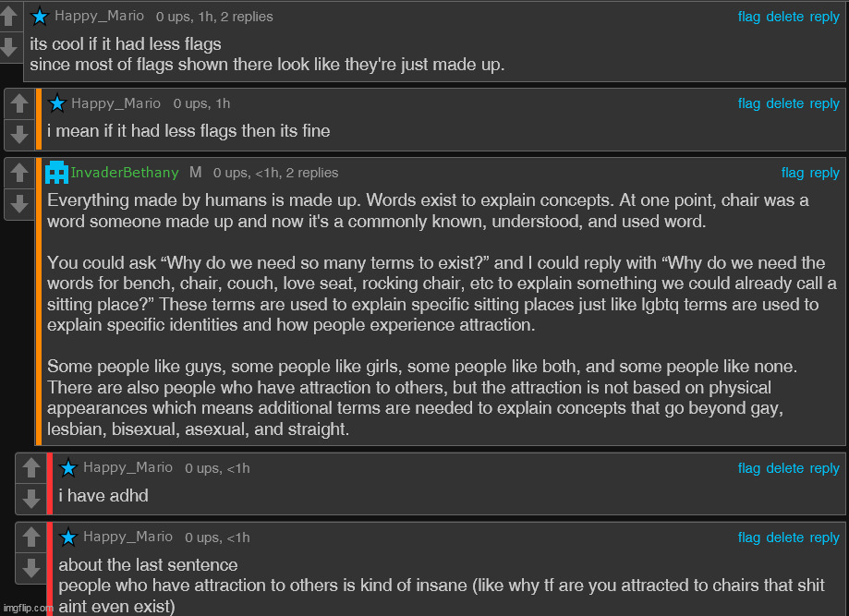The height and width of the screenshot is (616, 849).
Task: Upvote the "about the last sentence" comment
Action: pyautogui.click(x=30, y=538)
